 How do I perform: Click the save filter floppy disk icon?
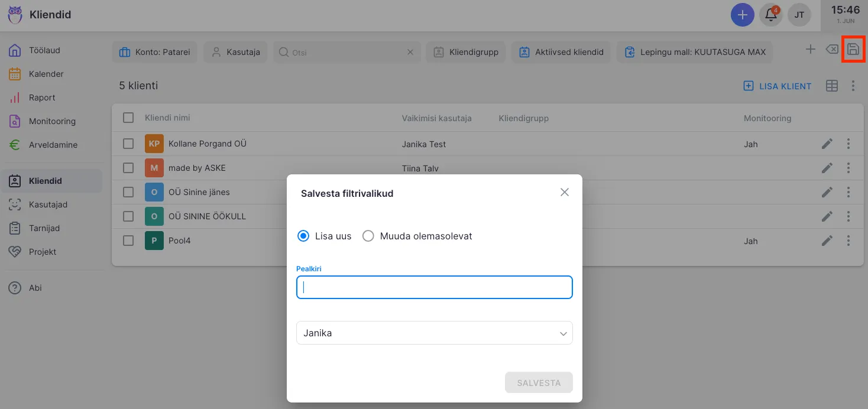tap(853, 49)
